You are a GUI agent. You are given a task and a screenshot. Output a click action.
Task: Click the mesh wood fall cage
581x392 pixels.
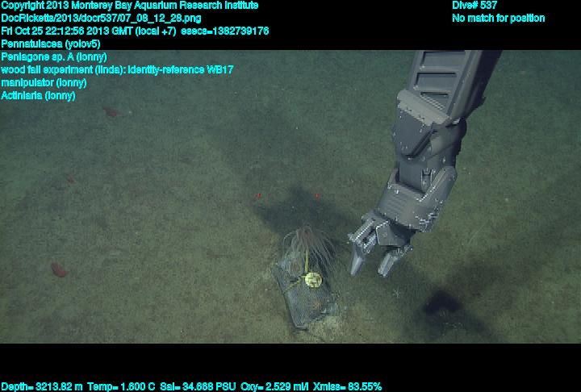click(x=306, y=293)
